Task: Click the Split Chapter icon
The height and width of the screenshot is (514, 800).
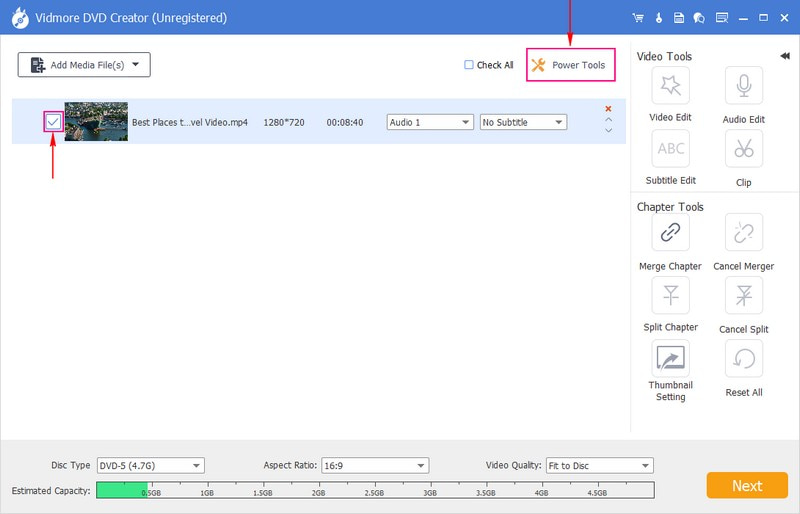Action: 670,295
